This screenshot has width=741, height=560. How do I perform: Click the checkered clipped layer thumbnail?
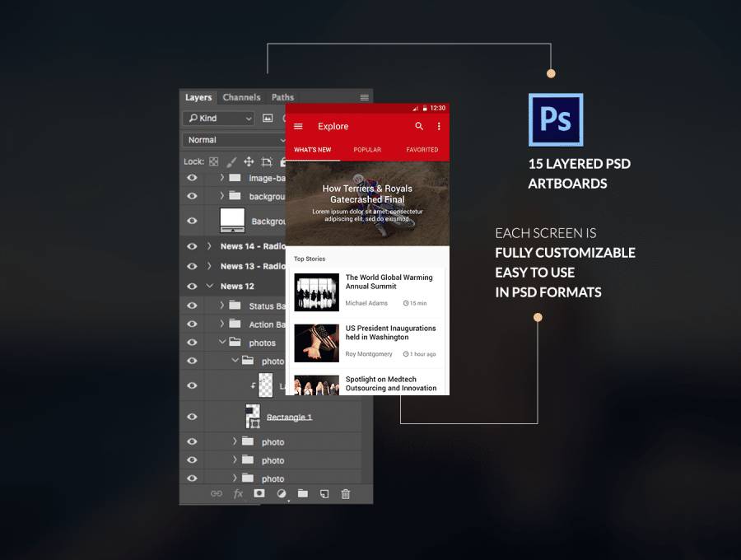point(266,385)
